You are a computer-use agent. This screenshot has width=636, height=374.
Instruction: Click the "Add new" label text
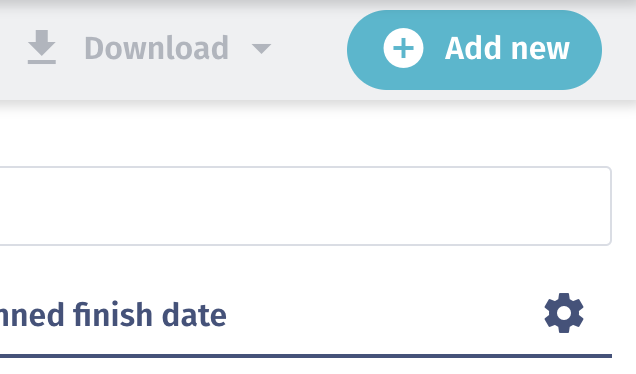(x=507, y=48)
